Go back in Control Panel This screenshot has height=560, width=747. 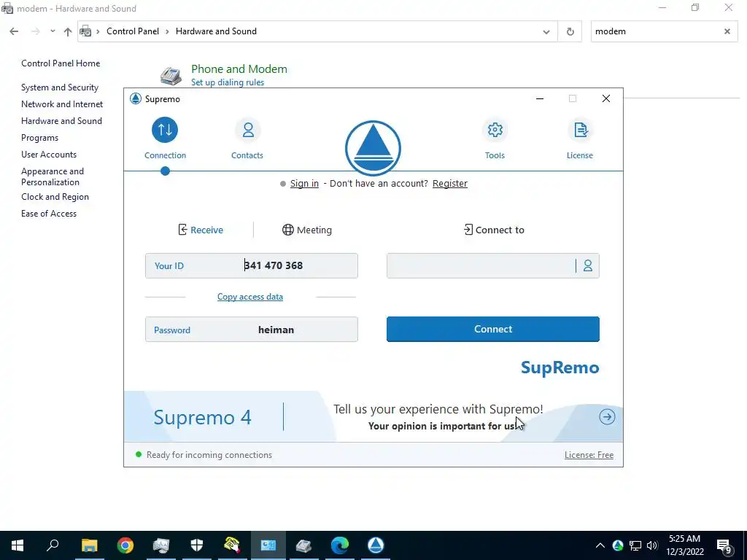(x=14, y=31)
